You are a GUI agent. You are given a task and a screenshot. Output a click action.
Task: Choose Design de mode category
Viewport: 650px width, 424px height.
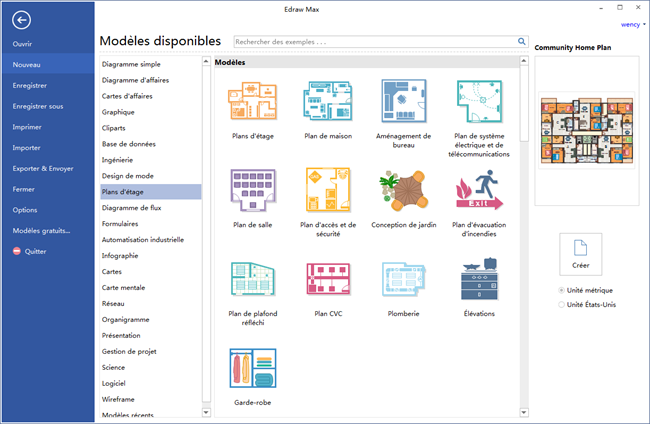[128, 176]
